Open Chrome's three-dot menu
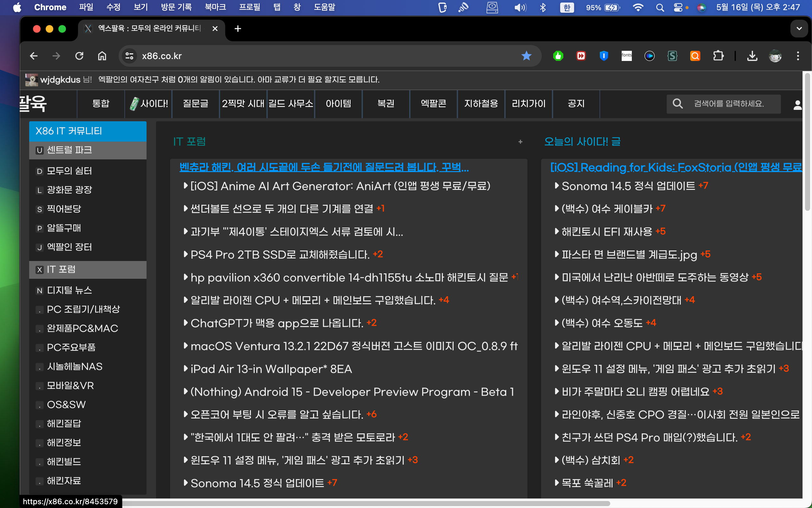This screenshot has height=508, width=812. tap(798, 56)
